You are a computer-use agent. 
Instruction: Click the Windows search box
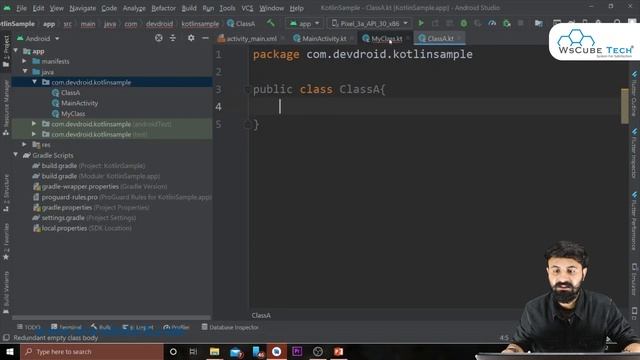(92, 351)
